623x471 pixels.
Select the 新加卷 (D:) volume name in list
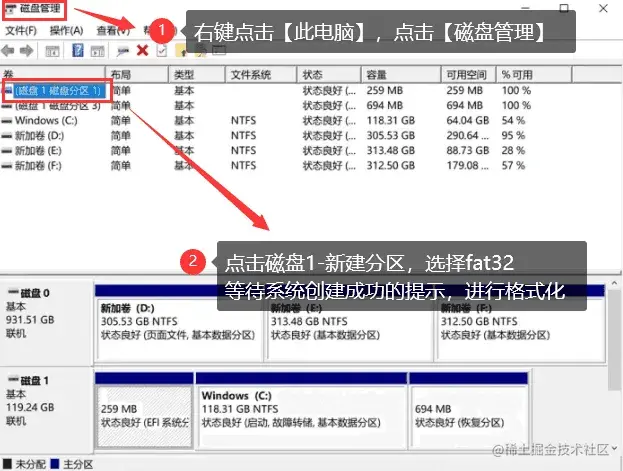click(x=39, y=136)
